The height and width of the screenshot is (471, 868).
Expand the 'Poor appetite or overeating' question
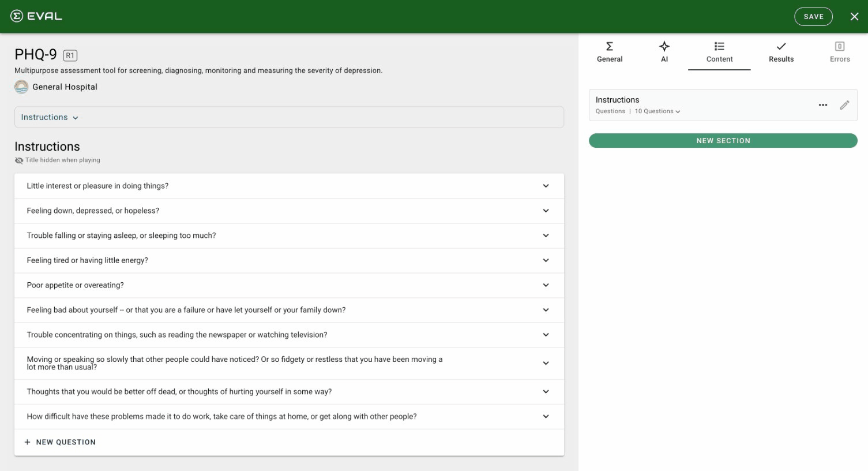[545, 285]
